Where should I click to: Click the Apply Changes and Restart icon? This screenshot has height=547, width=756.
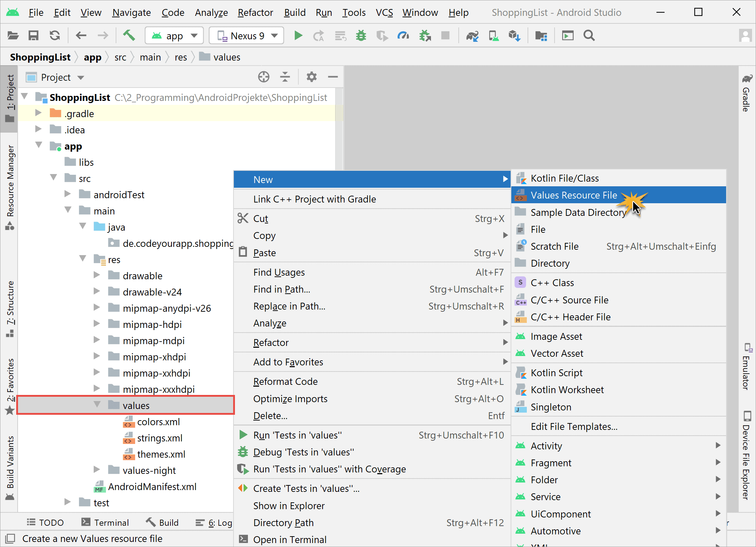[318, 35]
